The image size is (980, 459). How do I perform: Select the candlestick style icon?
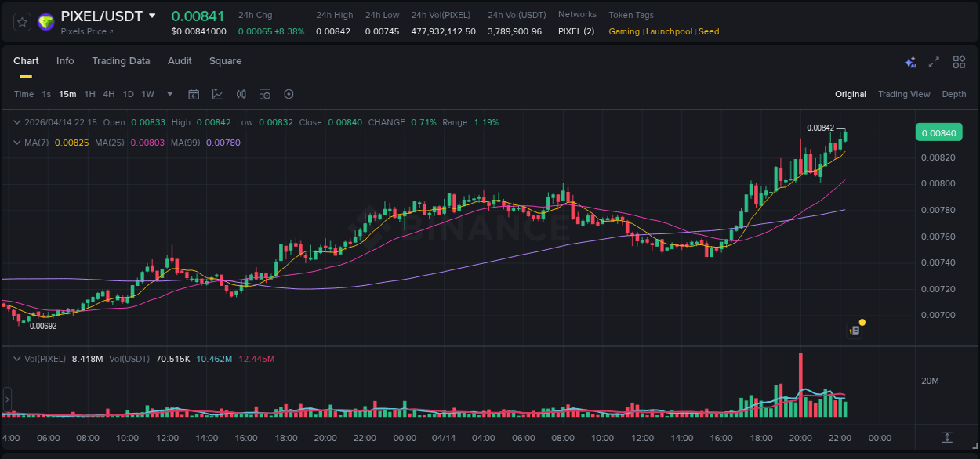pos(241,94)
